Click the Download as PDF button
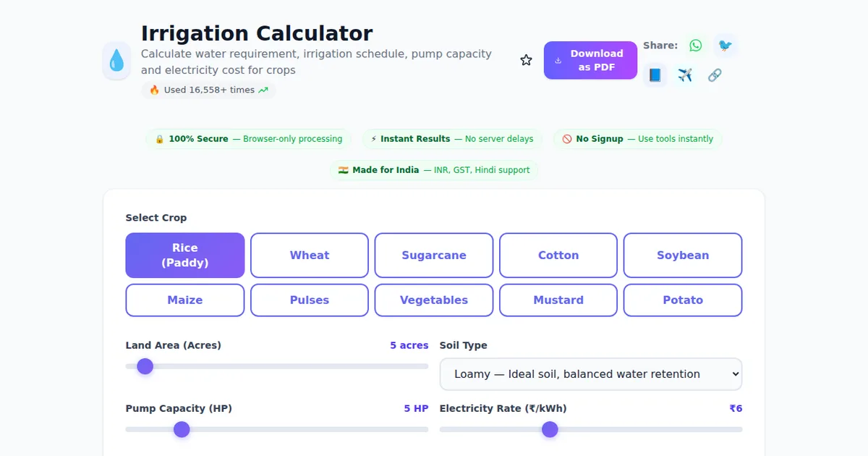This screenshot has height=456, width=868. [590, 60]
